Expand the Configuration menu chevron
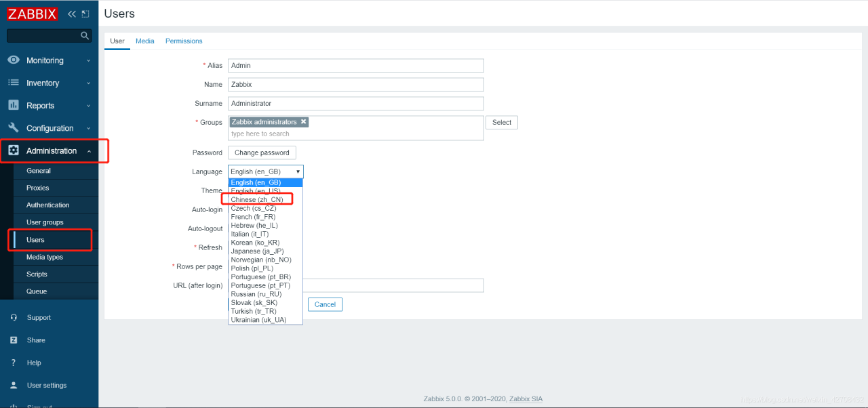 tap(88, 127)
